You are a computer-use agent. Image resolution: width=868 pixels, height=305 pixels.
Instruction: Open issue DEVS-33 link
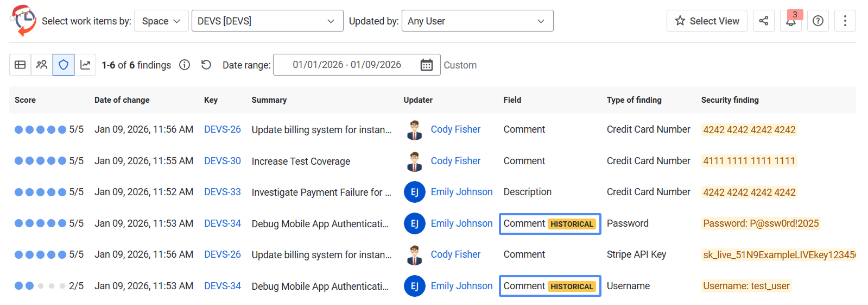tap(222, 192)
